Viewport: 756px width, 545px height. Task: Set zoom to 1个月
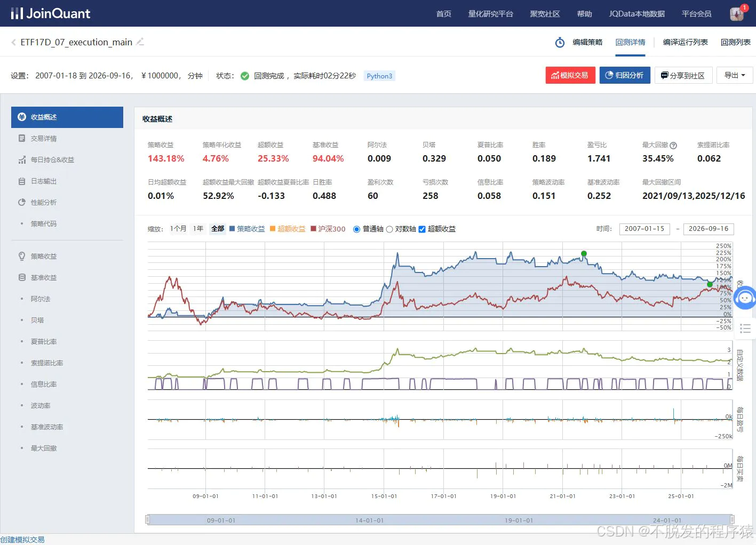pyautogui.click(x=178, y=229)
